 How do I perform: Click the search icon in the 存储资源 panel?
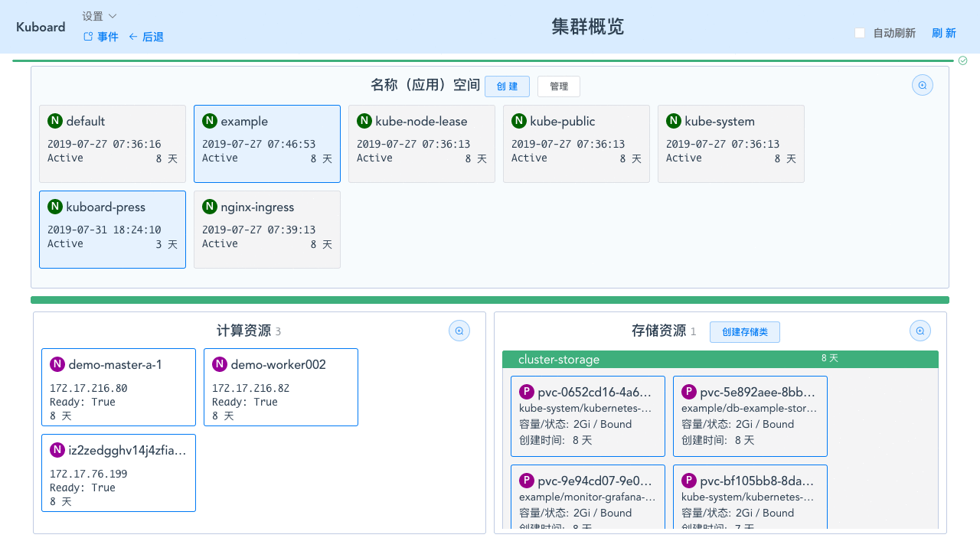[x=920, y=330]
